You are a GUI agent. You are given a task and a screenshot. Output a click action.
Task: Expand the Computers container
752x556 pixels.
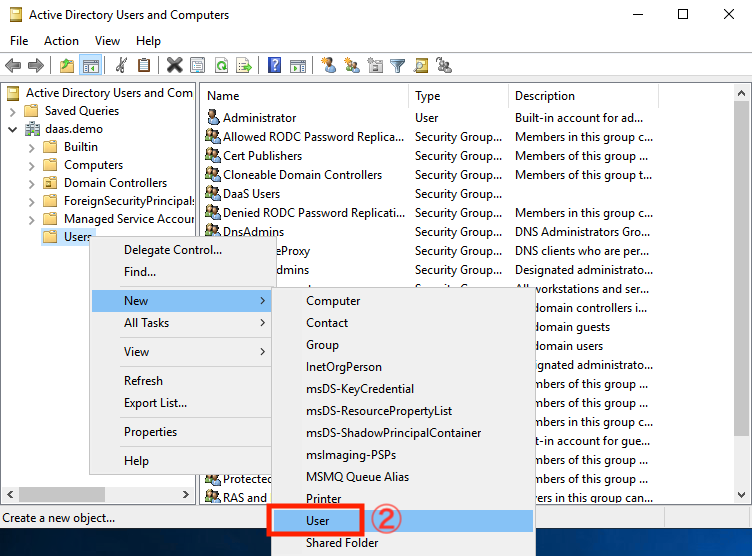tap(32, 166)
